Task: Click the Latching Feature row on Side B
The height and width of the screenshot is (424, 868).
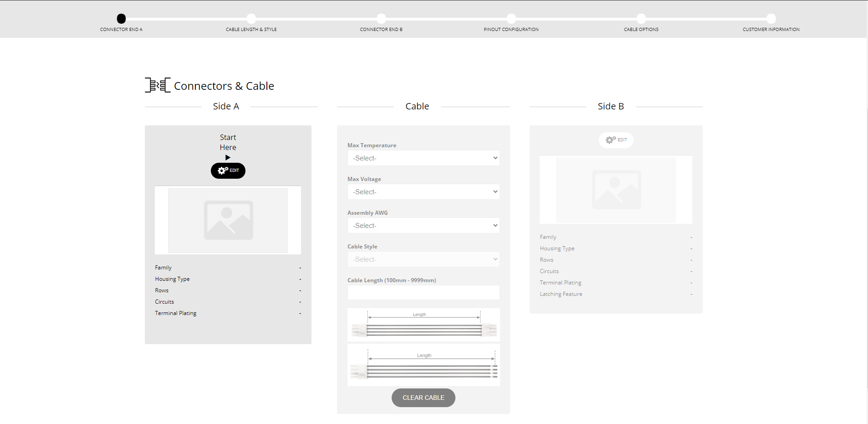Action: tap(561, 294)
